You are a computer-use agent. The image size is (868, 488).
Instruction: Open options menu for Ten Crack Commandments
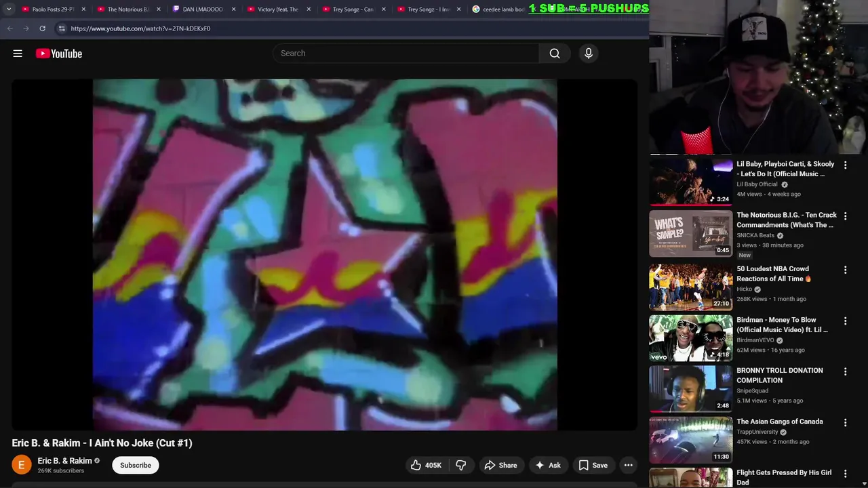[845, 216]
